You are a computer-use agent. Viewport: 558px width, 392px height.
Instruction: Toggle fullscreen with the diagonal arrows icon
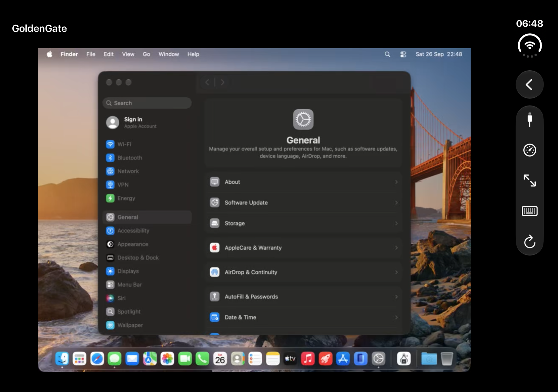529,181
